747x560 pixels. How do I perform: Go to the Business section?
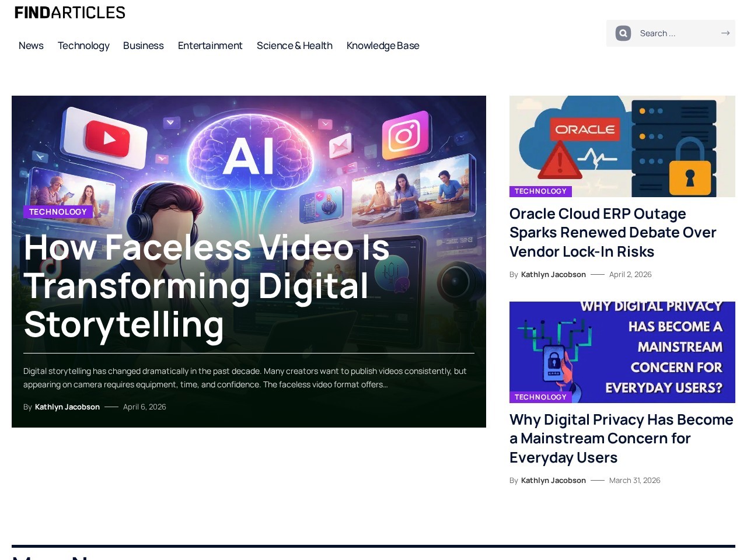tap(143, 45)
